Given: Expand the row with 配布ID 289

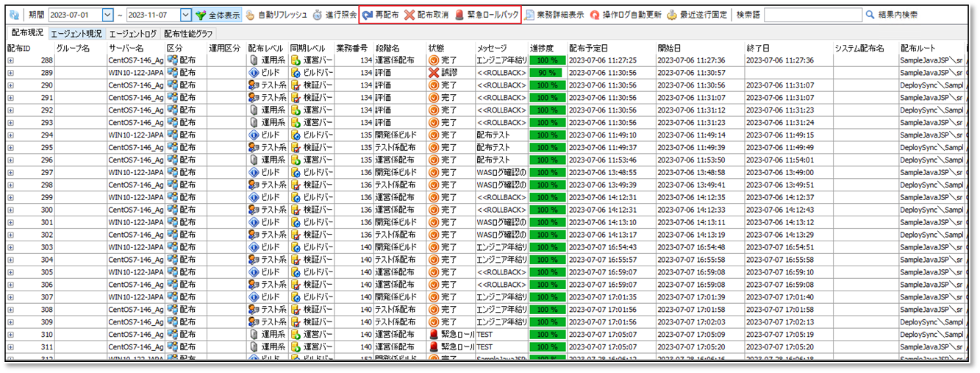Looking at the screenshot, I should click(11, 74).
